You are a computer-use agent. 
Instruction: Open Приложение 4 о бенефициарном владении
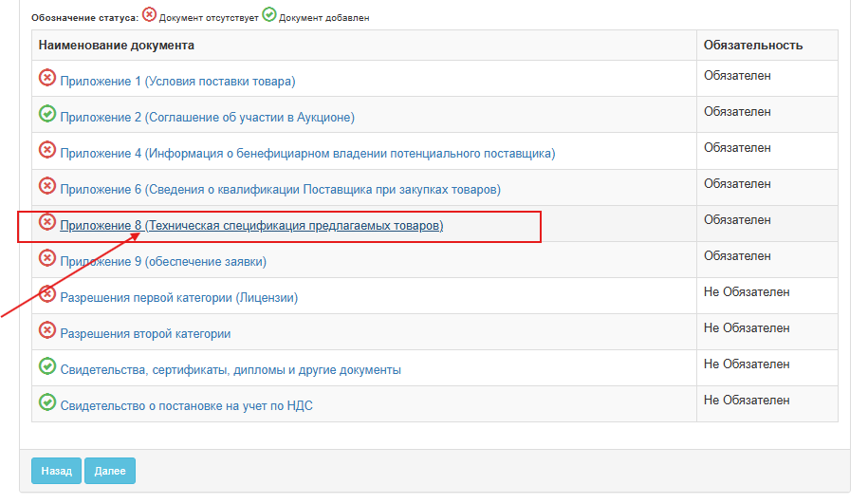point(307,154)
